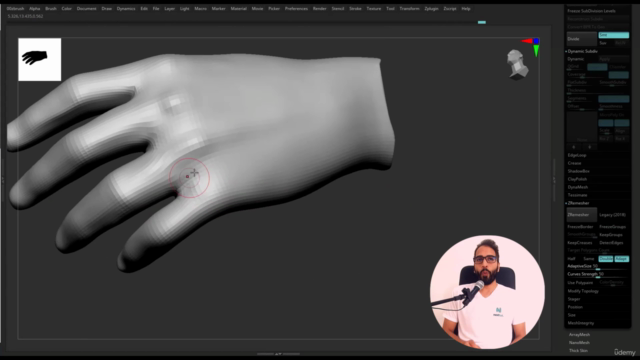Open the Alpha menu

35,9
